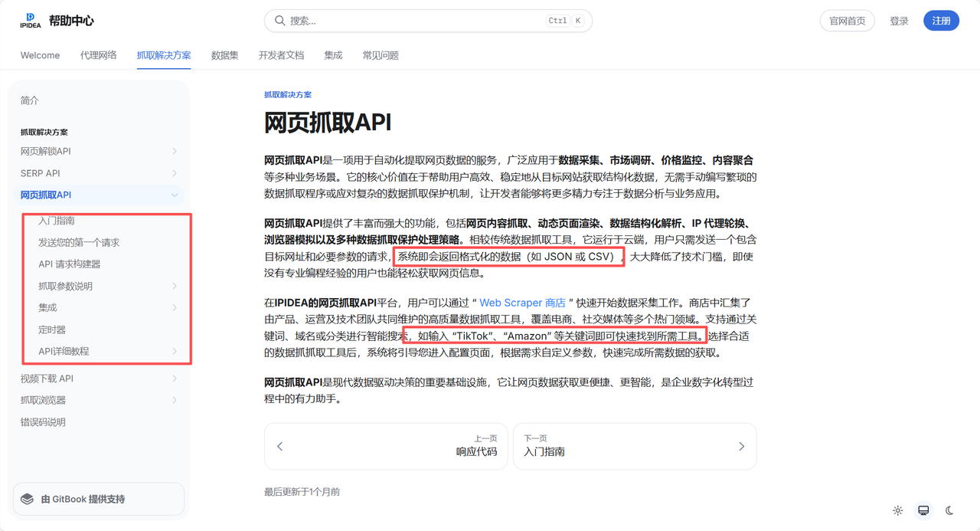
Task: Open the 数据集 tab
Action: [224, 55]
